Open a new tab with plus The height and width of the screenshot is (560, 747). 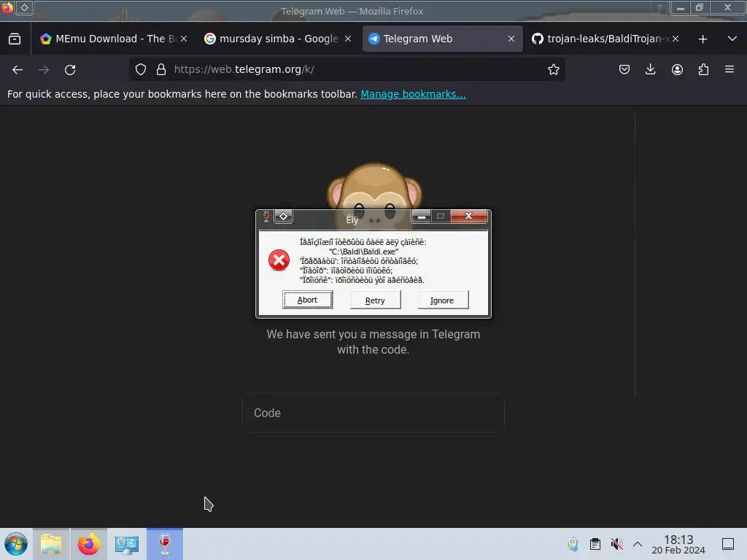[x=703, y=39]
